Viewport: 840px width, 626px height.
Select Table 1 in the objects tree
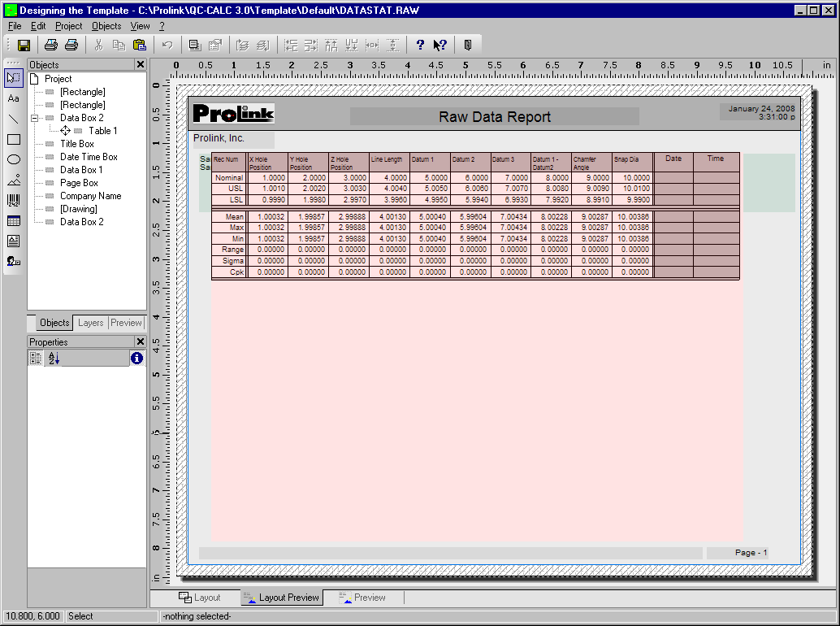click(x=103, y=131)
